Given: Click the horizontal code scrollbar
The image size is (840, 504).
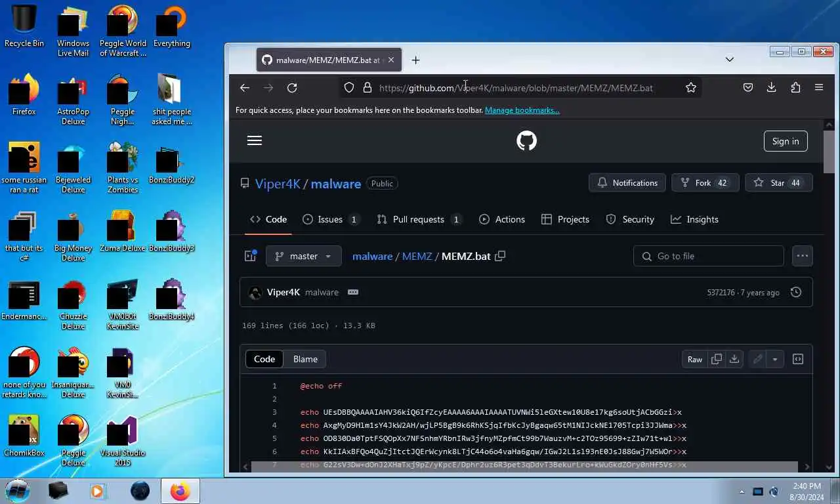Looking at the screenshot, I should (524, 467).
